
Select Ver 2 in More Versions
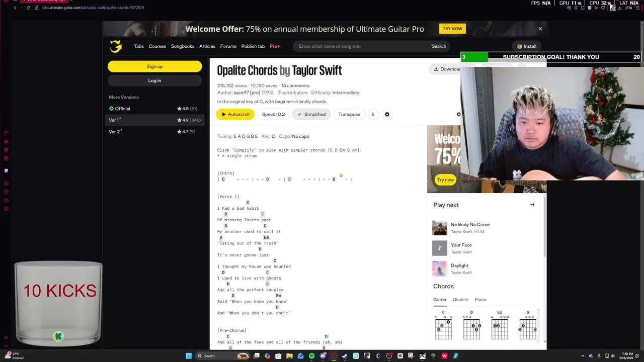click(x=154, y=132)
